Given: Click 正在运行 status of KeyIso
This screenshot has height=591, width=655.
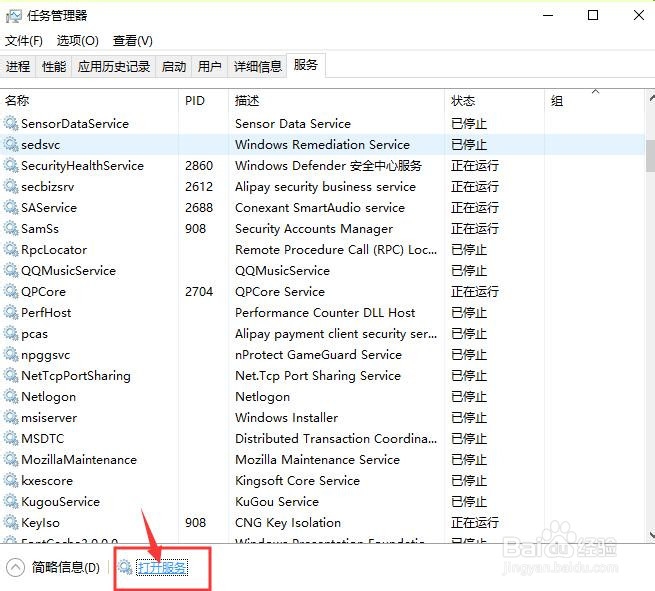Looking at the screenshot, I should point(475,522).
